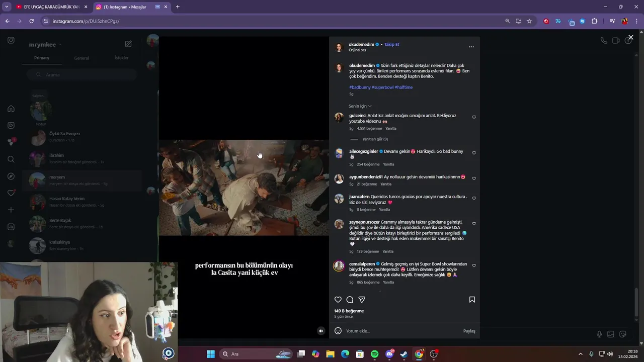Open the Chrome three-dot menu
The image size is (644, 362).
637,21
